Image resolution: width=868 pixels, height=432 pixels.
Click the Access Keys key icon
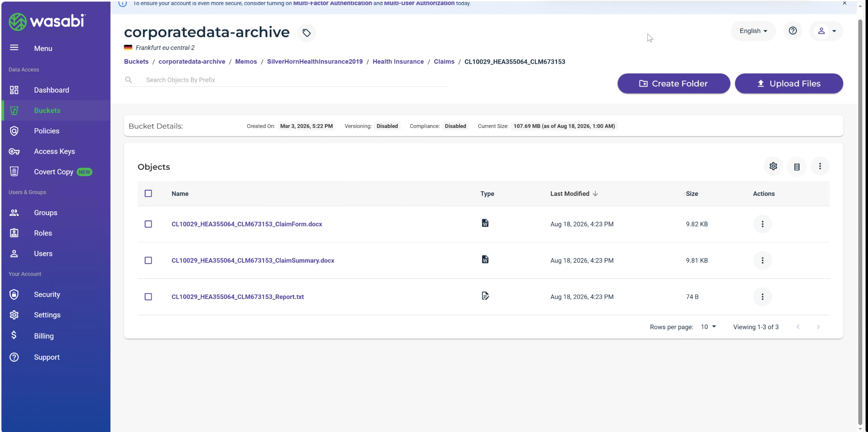click(14, 151)
